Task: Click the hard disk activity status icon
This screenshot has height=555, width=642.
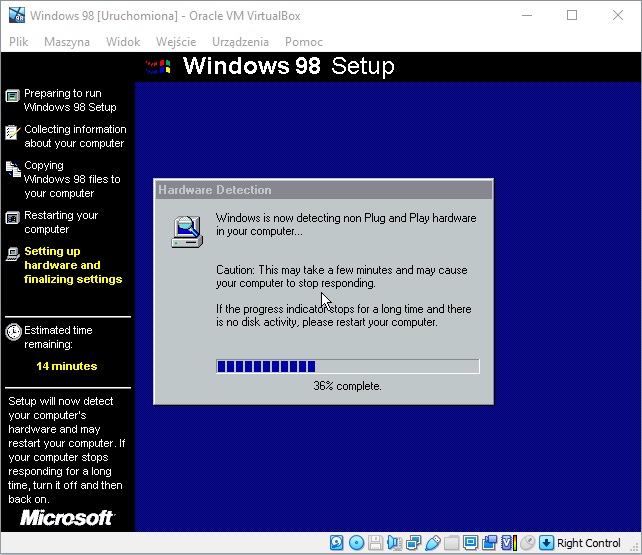Action: click(x=338, y=543)
